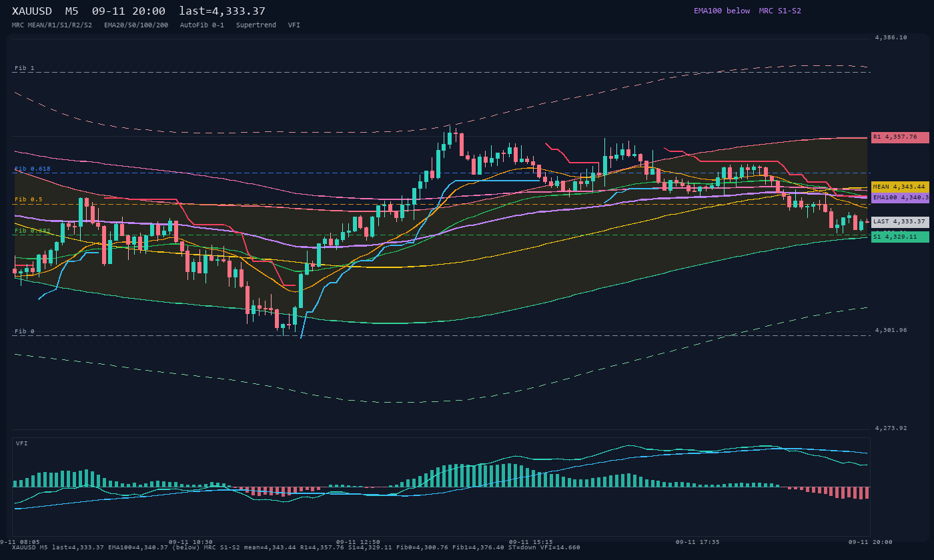Click the purple EMA100 price tag
Image resolution: width=934 pixels, height=560 pixels.
(900, 197)
